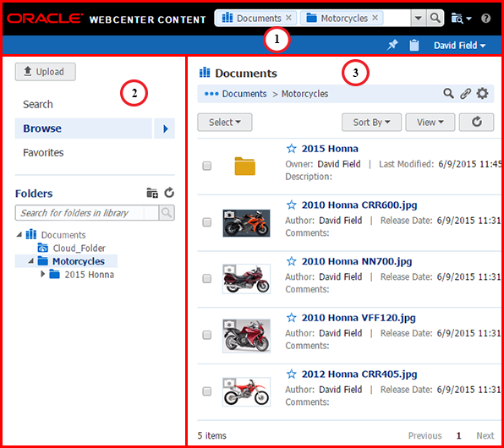Favorite 2012 Honna CRR405.jpg star
Viewport: 504px width, 448px height.
coord(291,374)
